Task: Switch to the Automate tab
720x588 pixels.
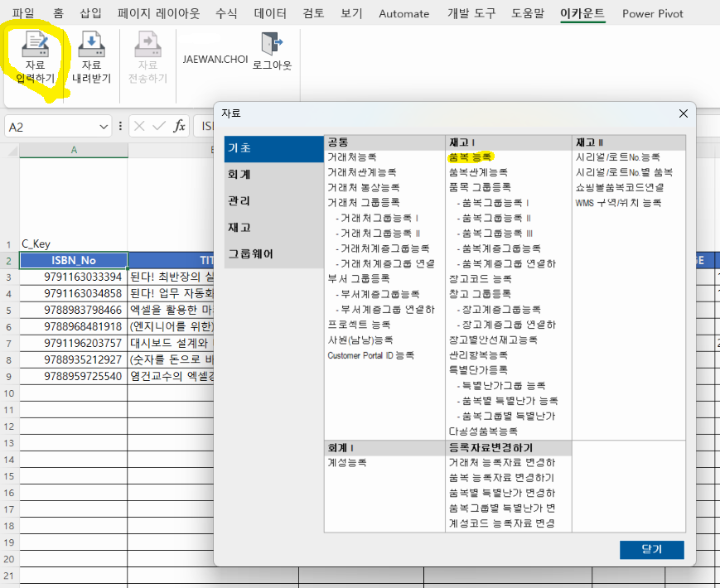Action: click(404, 14)
